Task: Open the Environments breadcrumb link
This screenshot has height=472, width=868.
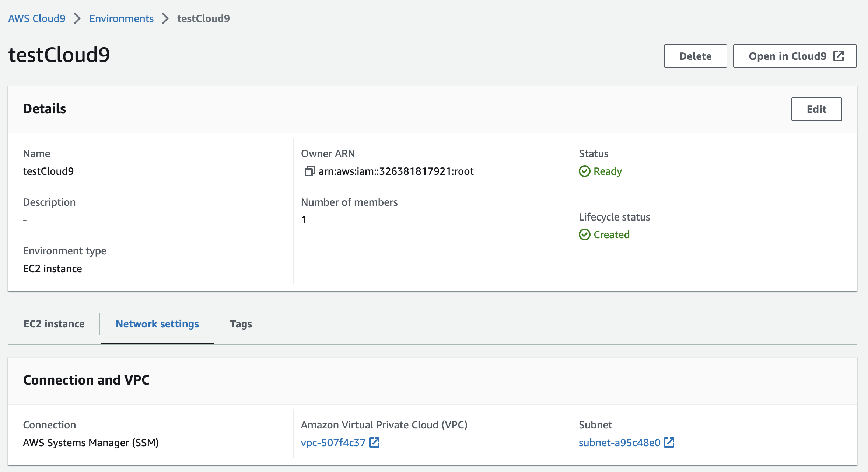Action: click(x=121, y=18)
